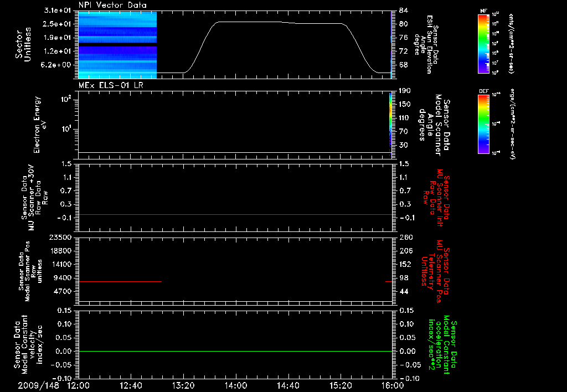Click the '84' sun elevation tick value
The height and width of the screenshot is (392, 567).
pyautogui.click(x=404, y=11)
